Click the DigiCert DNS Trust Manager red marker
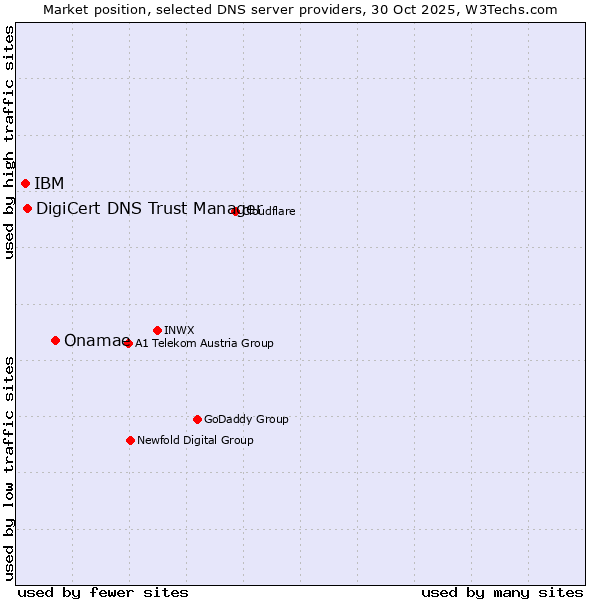Viewport: 600px width, 600px height. 27,208
